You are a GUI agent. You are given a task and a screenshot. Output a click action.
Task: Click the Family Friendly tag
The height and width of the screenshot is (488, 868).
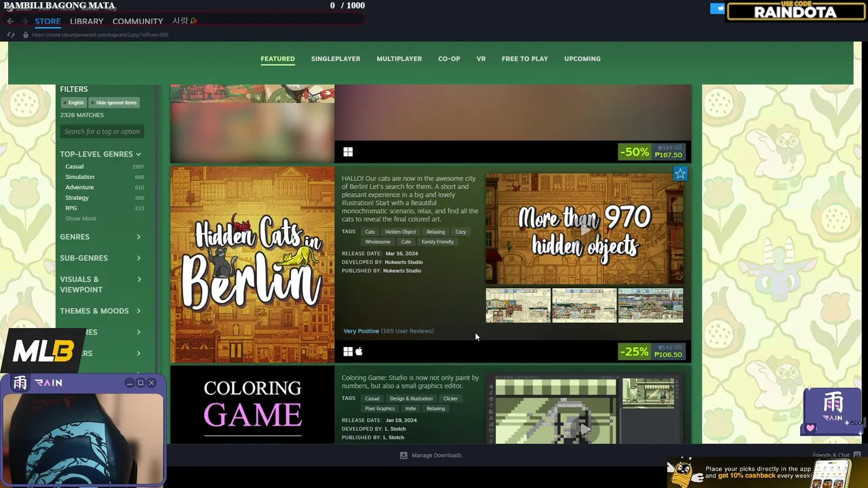(438, 242)
